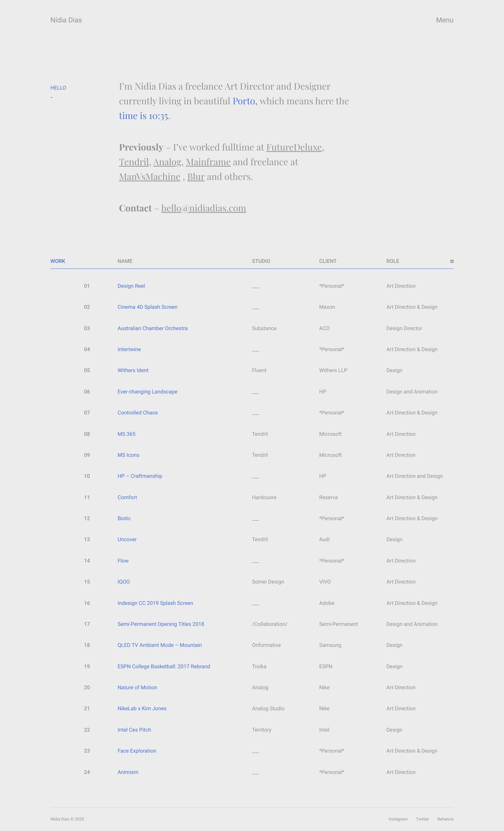
Task: Open Cinema 4D Splash Screen project
Action: click(x=147, y=307)
